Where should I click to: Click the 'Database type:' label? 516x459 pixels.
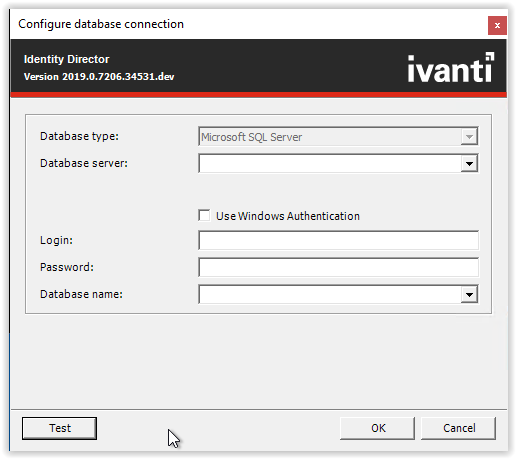pos(79,136)
